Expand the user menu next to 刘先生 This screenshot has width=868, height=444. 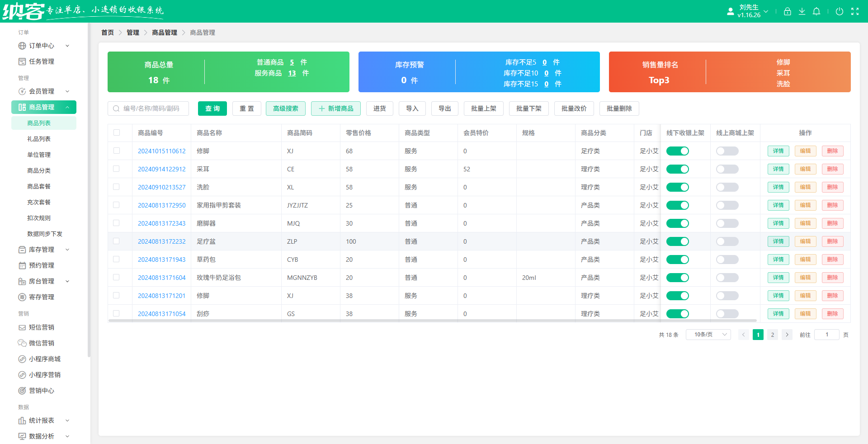pyautogui.click(x=766, y=11)
